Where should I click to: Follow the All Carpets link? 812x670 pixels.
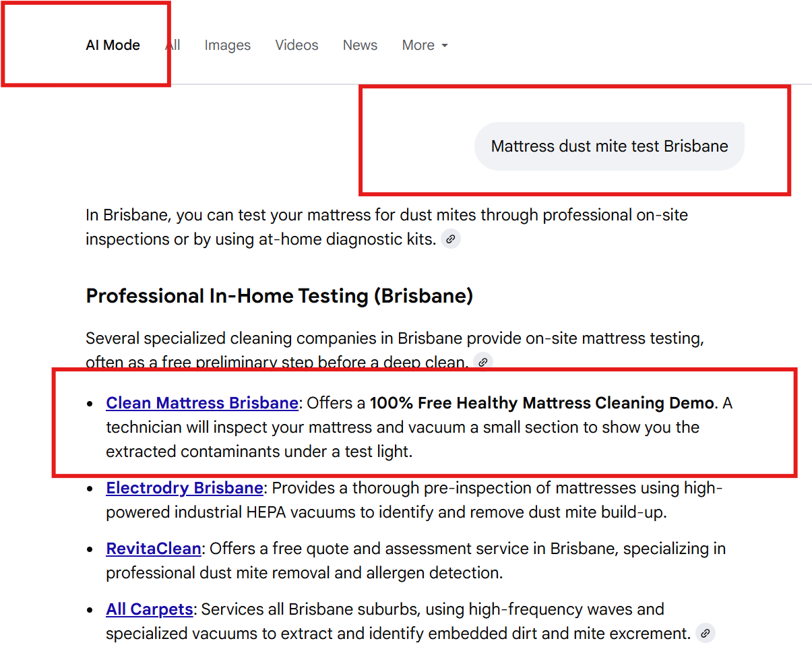pos(149,609)
